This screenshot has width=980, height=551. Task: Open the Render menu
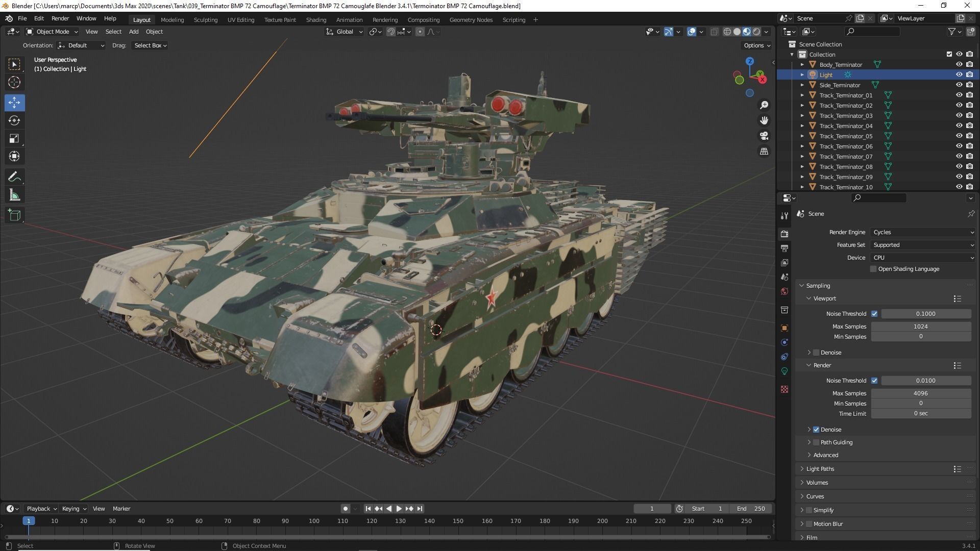click(x=60, y=18)
